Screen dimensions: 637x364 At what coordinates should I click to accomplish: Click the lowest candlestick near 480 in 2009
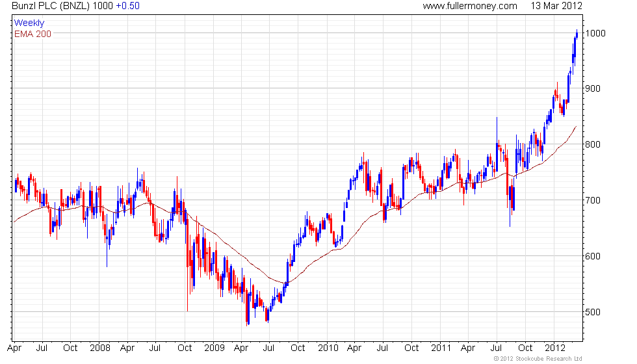pos(247,307)
